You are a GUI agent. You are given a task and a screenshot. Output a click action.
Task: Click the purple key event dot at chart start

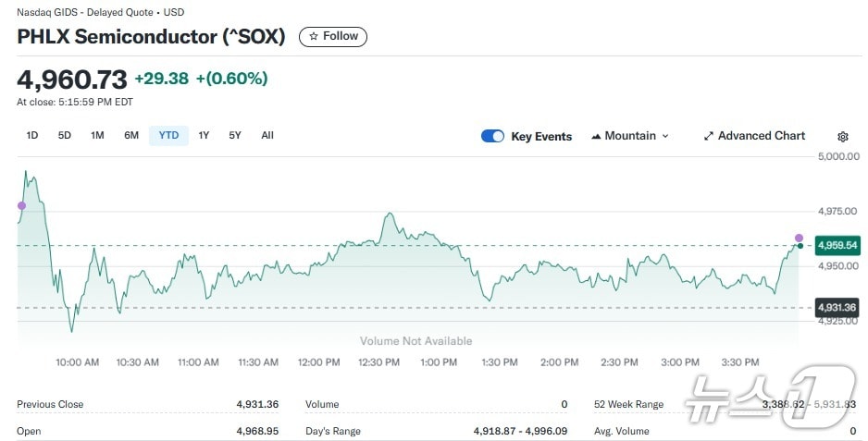[x=21, y=205]
